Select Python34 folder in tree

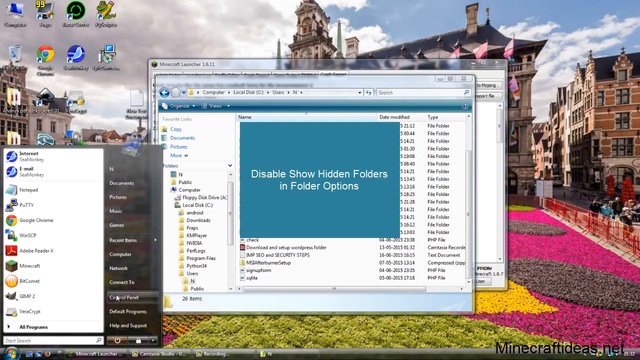tap(196, 266)
